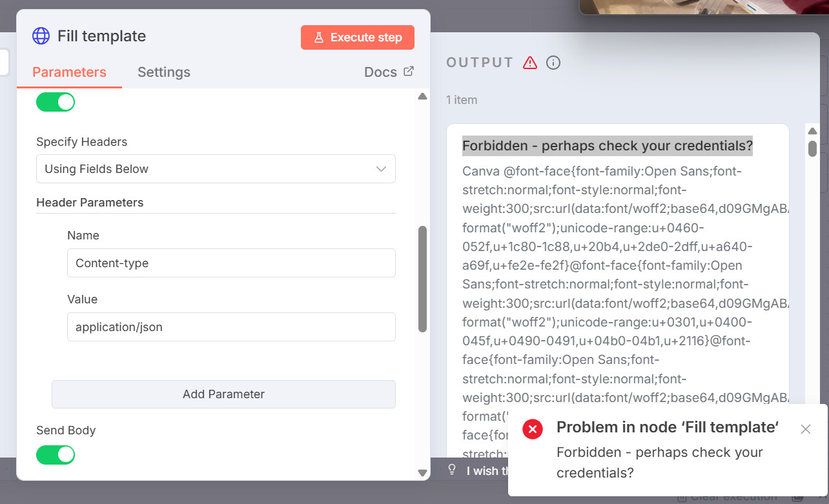Image resolution: width=829 pixels, height=504 pixels.
Task: Select the Parameters tab
Action: [x=69, y=72]
